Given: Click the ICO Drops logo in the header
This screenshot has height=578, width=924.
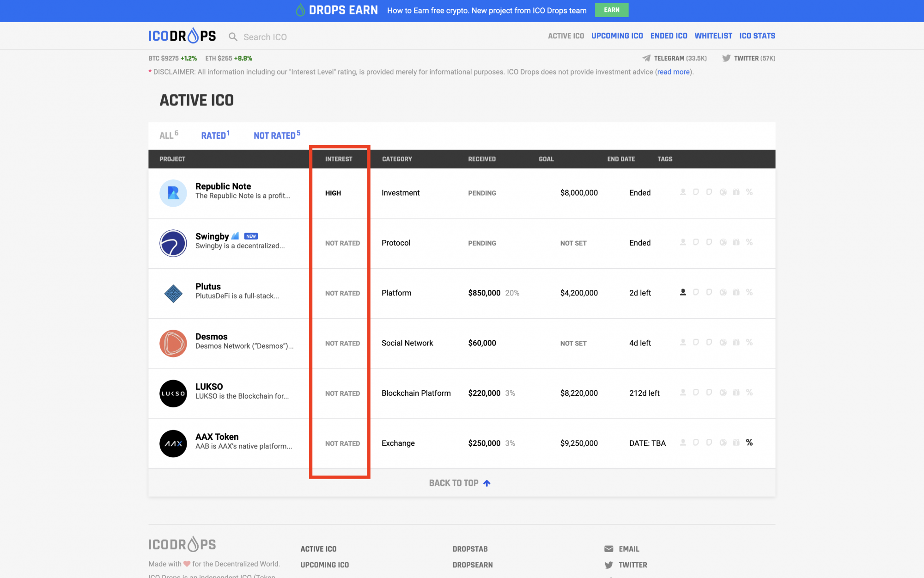Looking at the screenshot, I should point(182,36).
